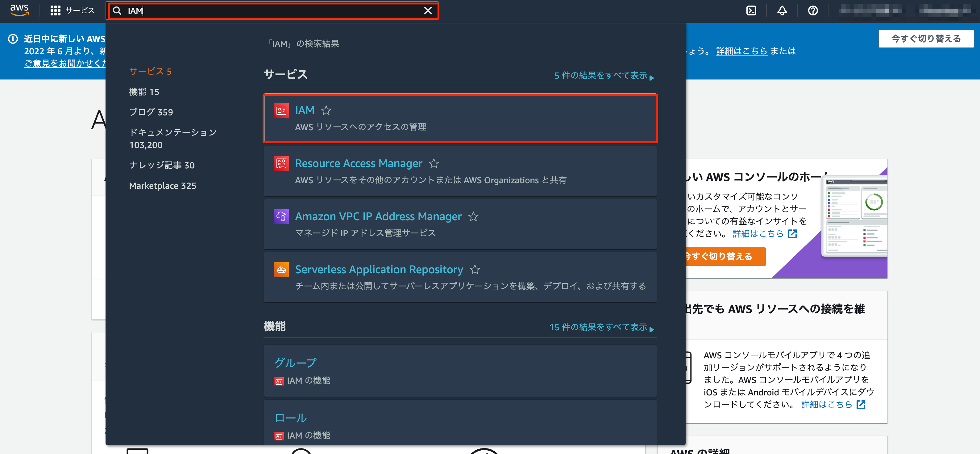Viewport: 980px width, 454px height.
Task: Click the Serverless Application Repository orange icon
Action: [x=281, y=270]
